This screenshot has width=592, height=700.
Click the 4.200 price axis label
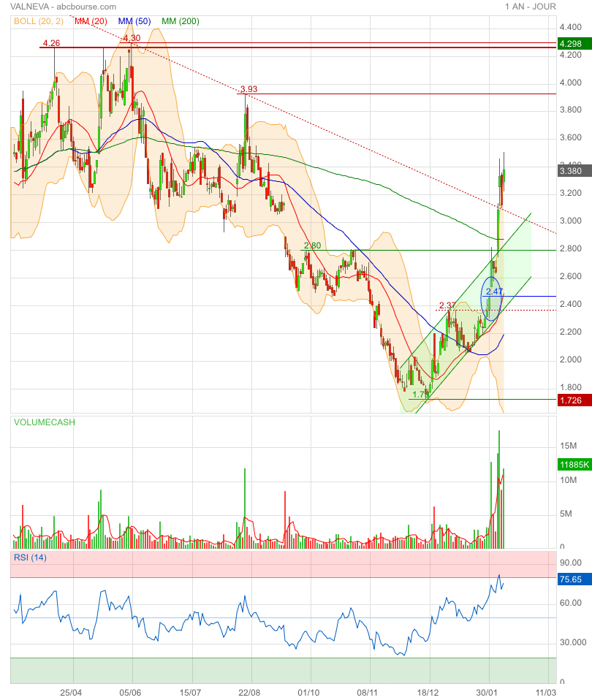tap(571, 55)
